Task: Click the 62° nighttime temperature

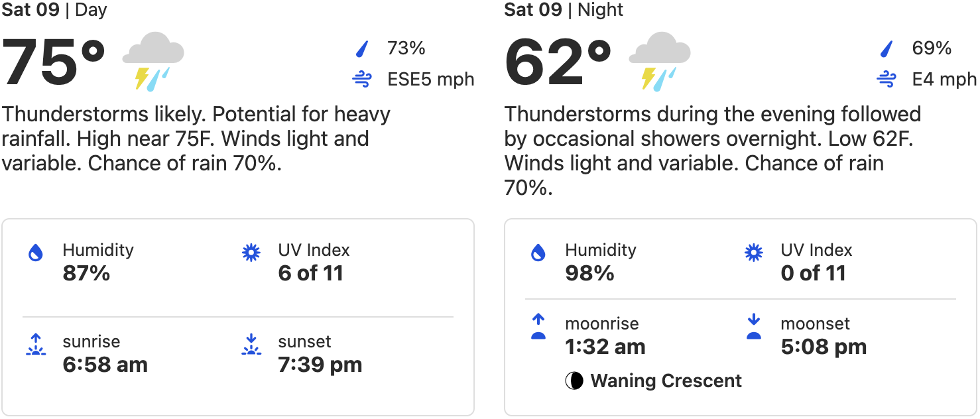Action: (558, 62)
